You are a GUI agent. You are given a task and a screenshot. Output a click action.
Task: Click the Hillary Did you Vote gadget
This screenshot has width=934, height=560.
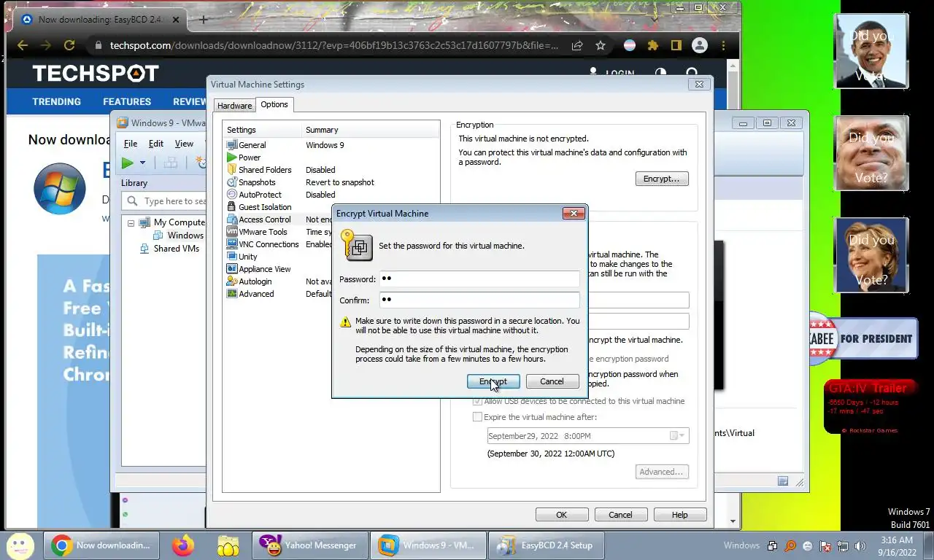[871, 255]
